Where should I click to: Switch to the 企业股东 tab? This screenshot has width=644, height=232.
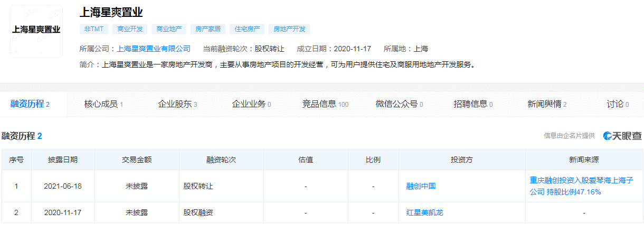pyautogui.click(x=177, y=104)
